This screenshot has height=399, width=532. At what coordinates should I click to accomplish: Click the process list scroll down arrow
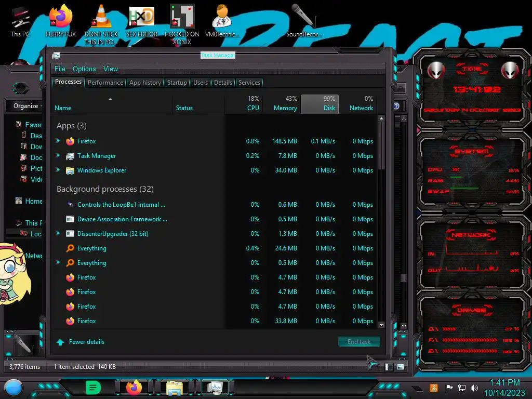[382, 325]
